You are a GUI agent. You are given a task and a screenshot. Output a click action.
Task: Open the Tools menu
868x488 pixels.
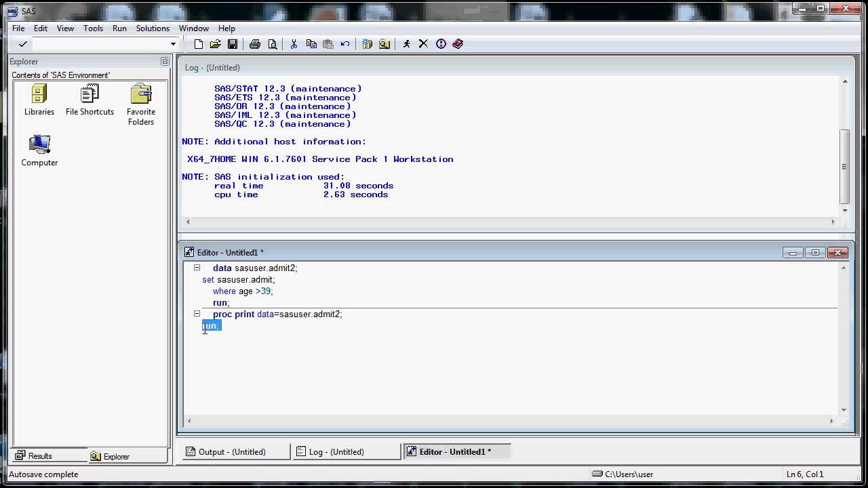94,28
